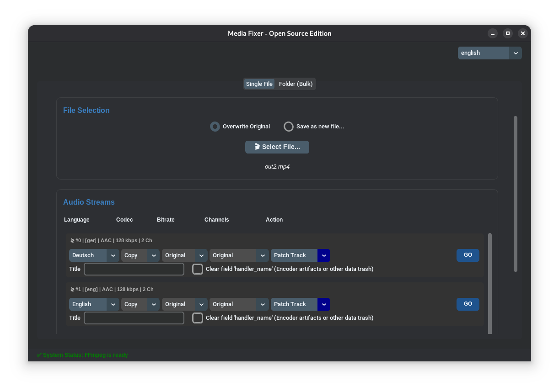Switch to the Folder (Bulk) tab
Viewport: 559px width, 392px height.
click(296, 84)
